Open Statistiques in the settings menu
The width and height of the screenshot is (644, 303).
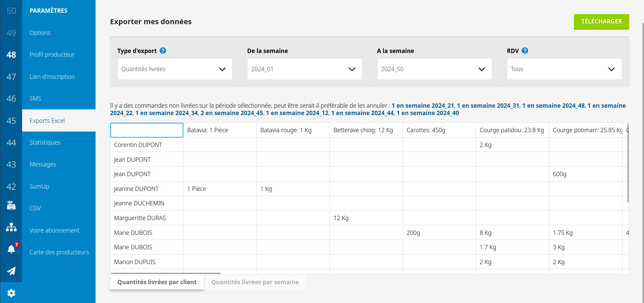pos(45,143)
